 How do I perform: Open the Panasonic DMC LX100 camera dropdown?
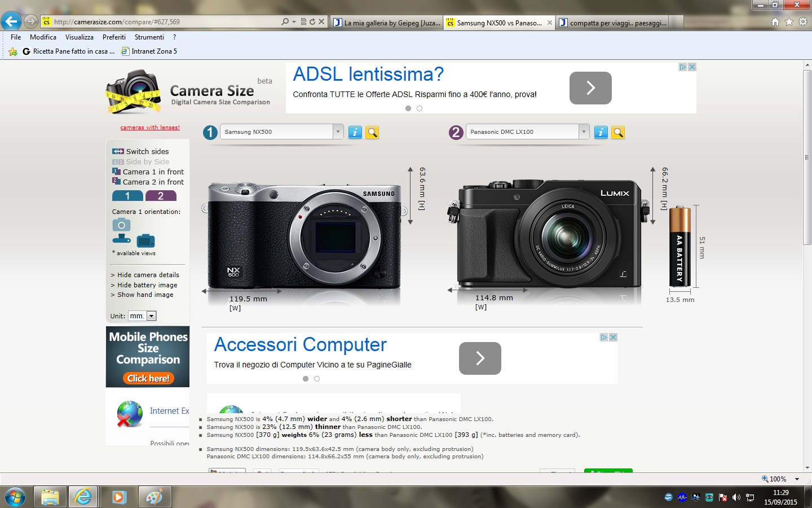point(584,132)
